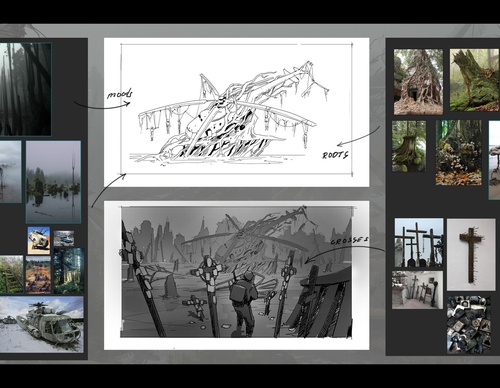Select the dark misty forest painting thumbnail

pos(25,89)
